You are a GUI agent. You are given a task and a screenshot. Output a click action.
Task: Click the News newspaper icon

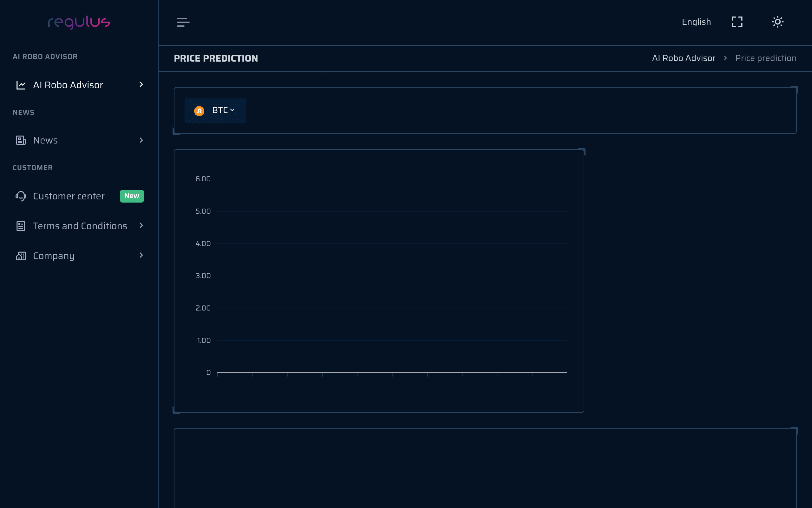point(21,140)
